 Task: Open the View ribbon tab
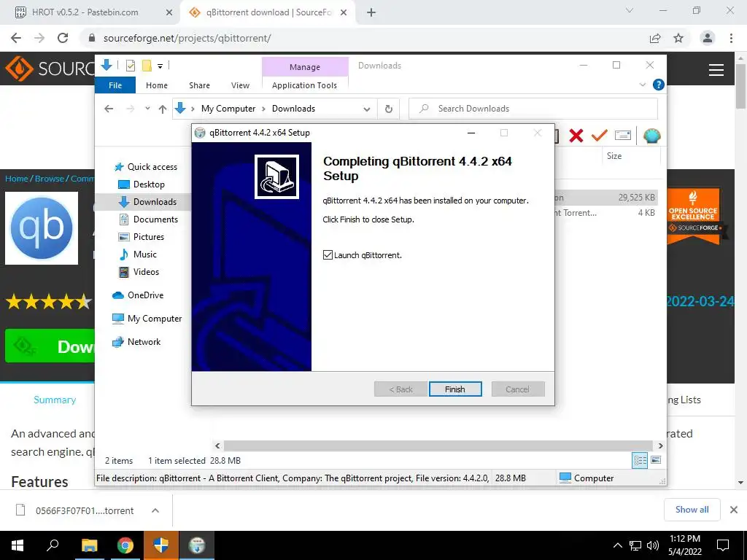click(x=240, y=85)
